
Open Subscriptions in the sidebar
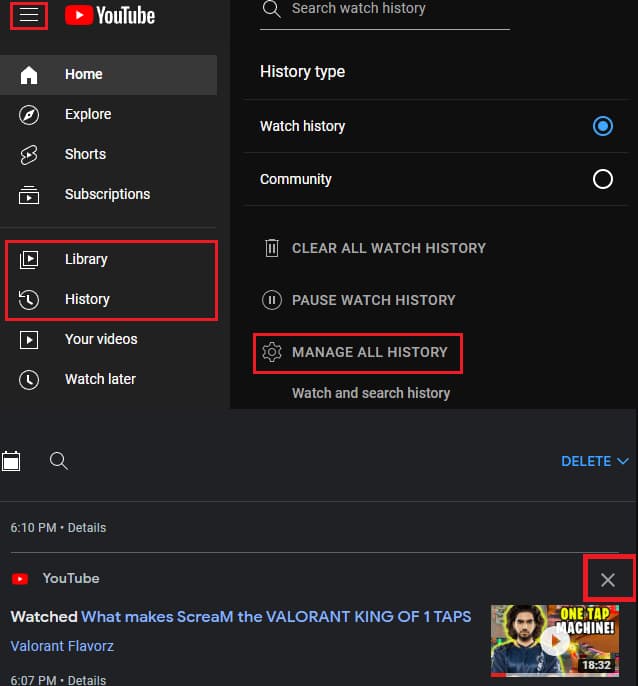click(x=109, y=194)
